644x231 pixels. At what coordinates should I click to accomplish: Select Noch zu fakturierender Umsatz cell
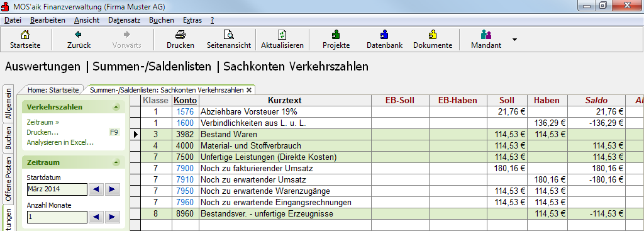click(285, 168)
